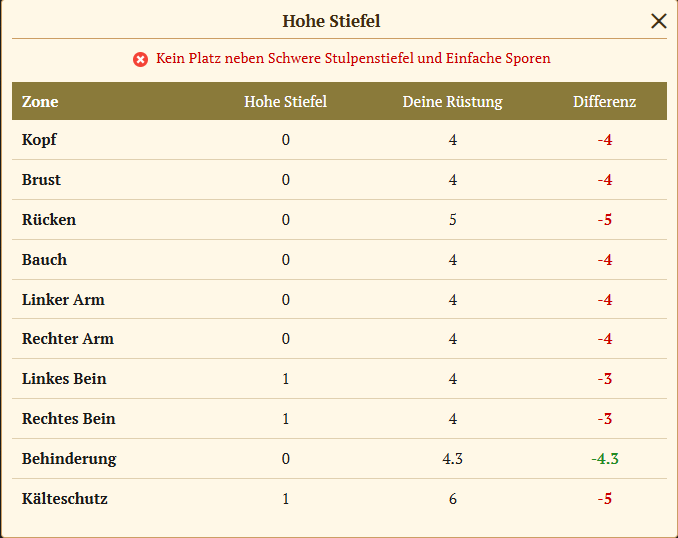Click the Rücken difference value -5
The image size is (678, 538).
pos(605,220)
